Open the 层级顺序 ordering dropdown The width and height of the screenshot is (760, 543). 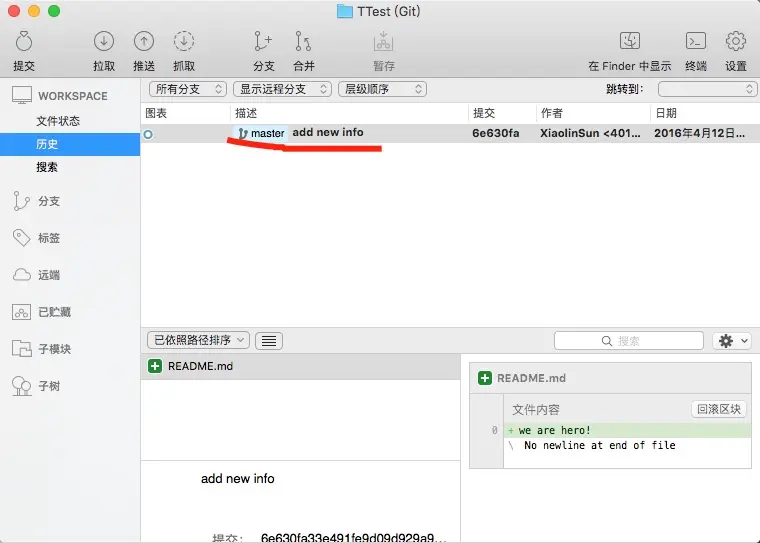point(382,89)
